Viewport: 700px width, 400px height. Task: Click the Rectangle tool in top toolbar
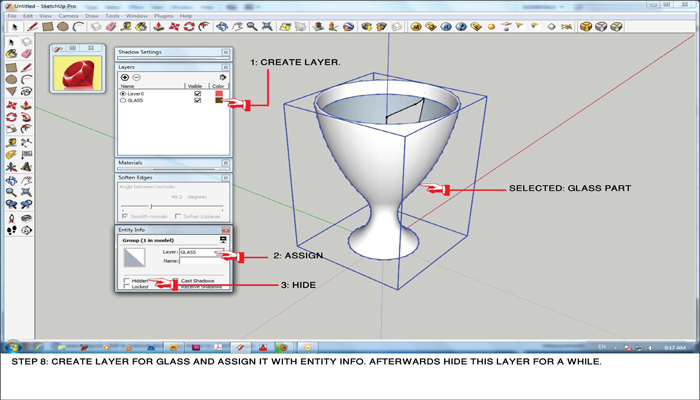click(49, 27)
